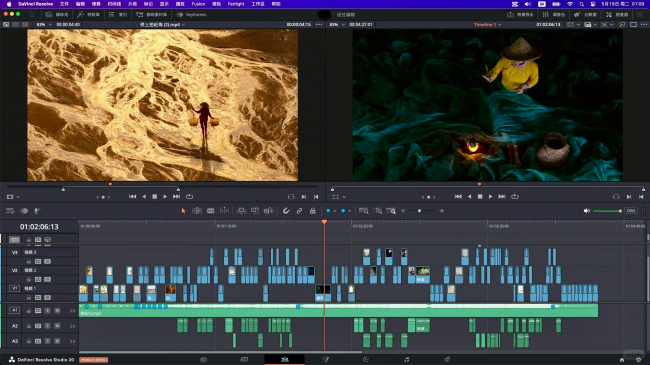The image size is (650, 365).
Task: Jump to first frame in timeline viewer
Action: [458, 197]
